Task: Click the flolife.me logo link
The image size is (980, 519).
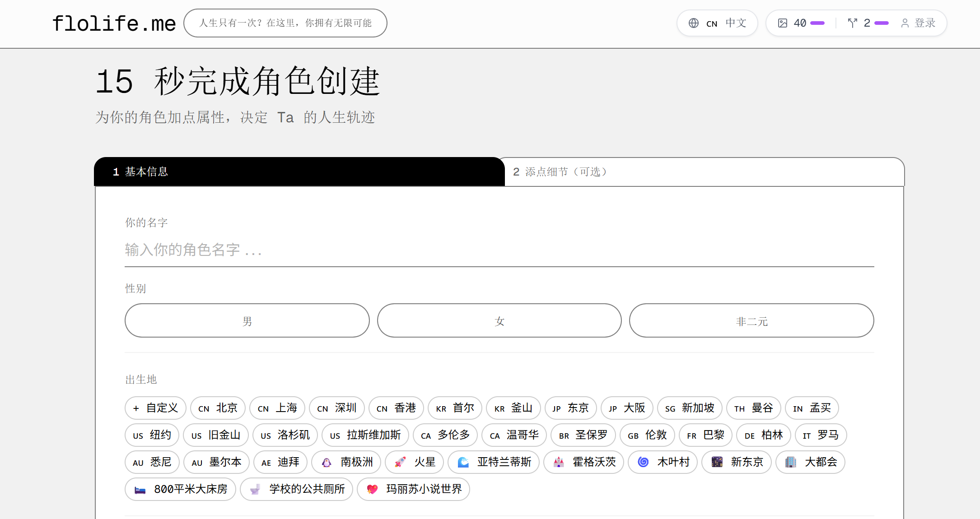Action: tap(114, 23)
